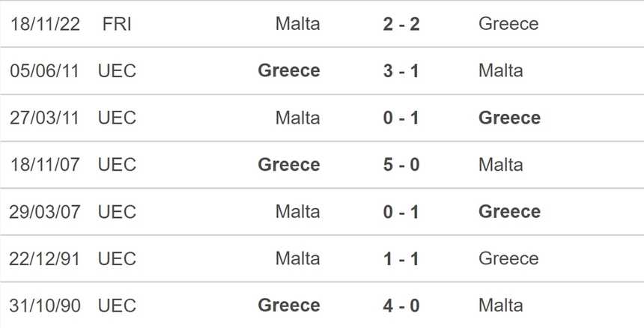644x328 pixels.
Task: Select the 31/10/90 match date
Action: click(45, 306)
